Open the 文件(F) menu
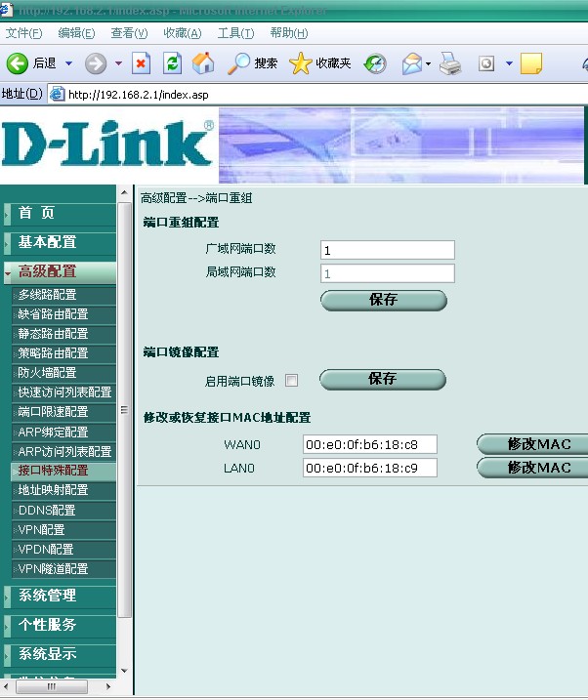 (x=23, y=33)
